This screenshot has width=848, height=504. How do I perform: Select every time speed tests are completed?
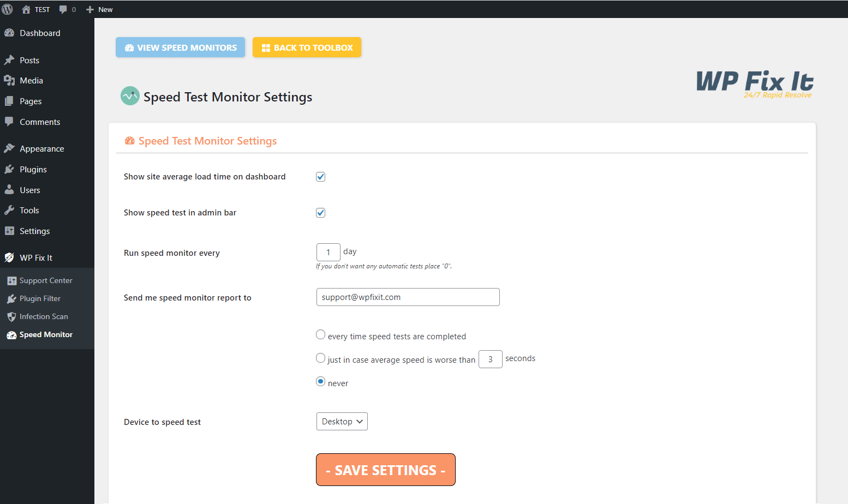(x=321, y=334)
